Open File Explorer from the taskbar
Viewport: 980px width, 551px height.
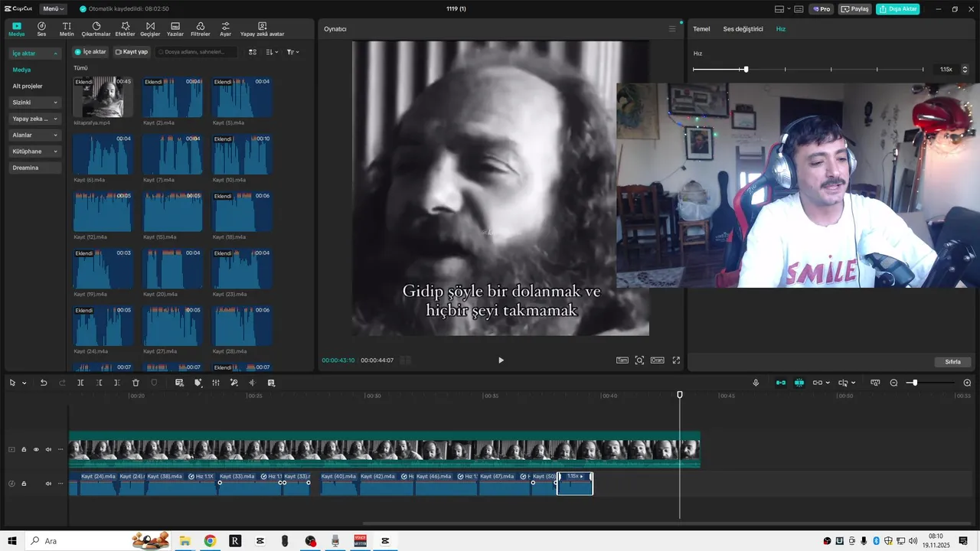(x=185, y=541)
